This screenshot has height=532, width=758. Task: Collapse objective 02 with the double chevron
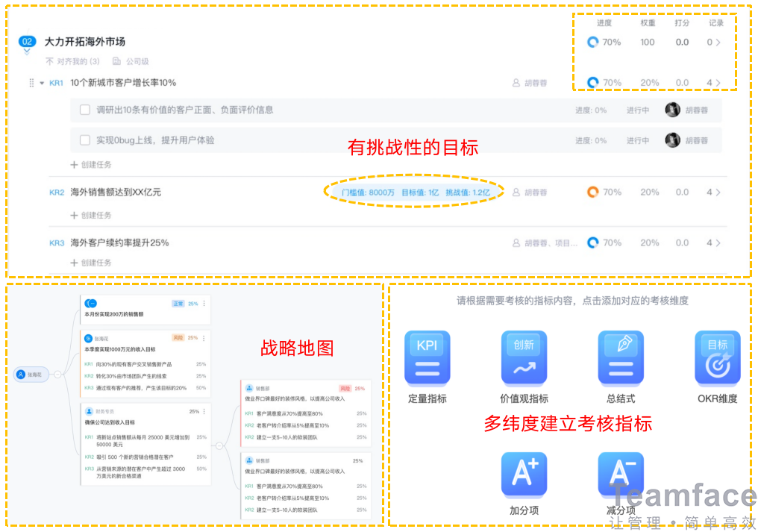point(27,51)
